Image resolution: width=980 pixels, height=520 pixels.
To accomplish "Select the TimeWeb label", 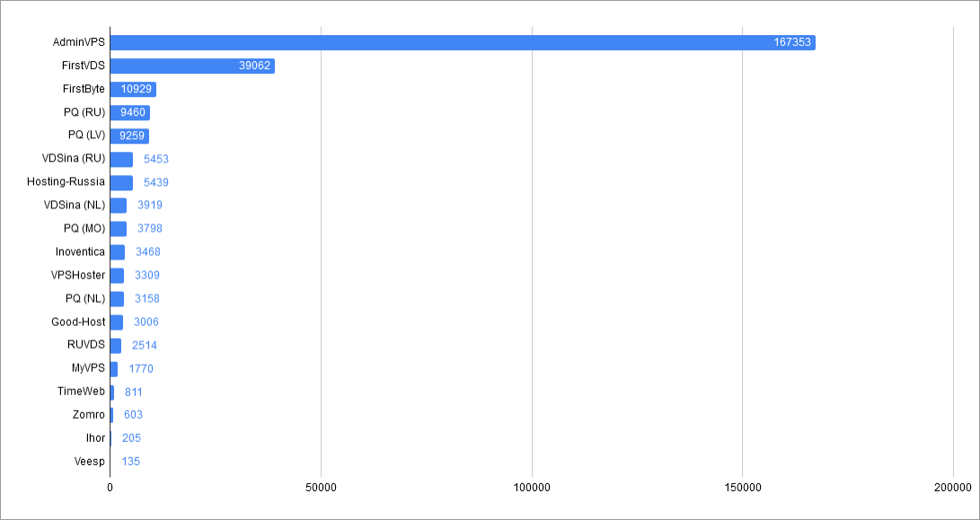I will [81, 392].
